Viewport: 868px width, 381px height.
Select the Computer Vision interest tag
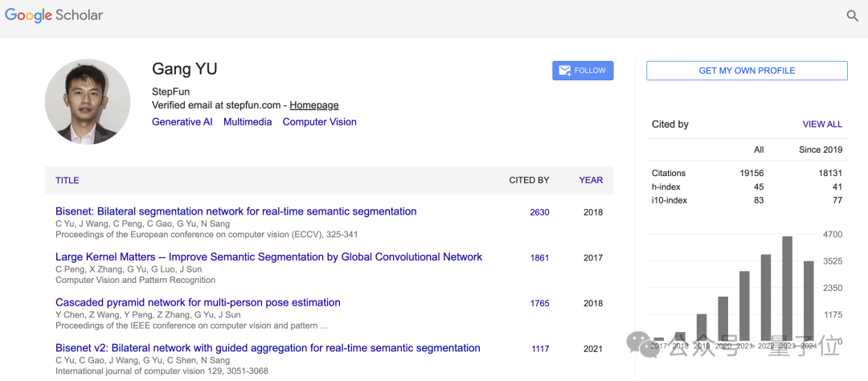coord(319,122)
